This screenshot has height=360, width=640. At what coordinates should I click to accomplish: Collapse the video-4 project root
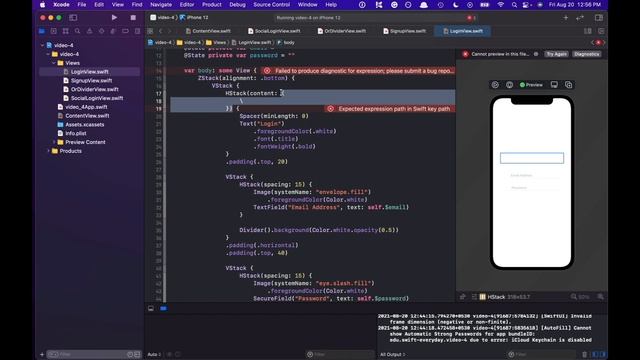click(x=42, y=45)
